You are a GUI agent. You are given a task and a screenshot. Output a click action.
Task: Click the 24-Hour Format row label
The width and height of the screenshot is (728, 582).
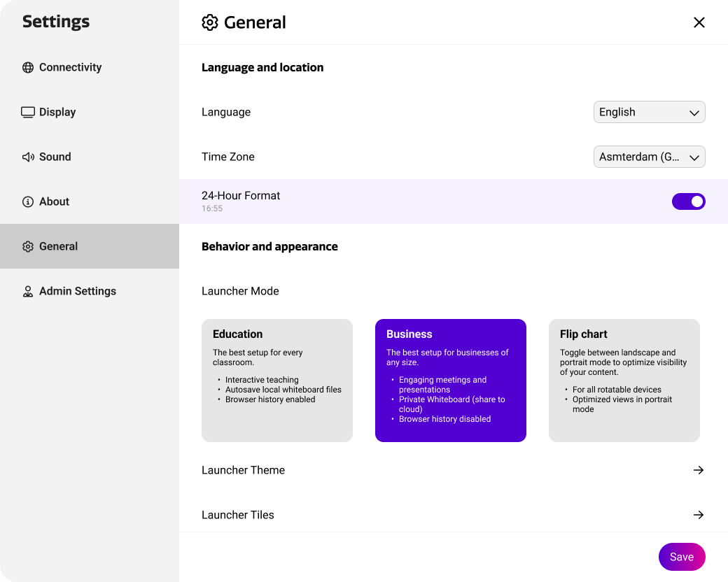coord(241,196)
